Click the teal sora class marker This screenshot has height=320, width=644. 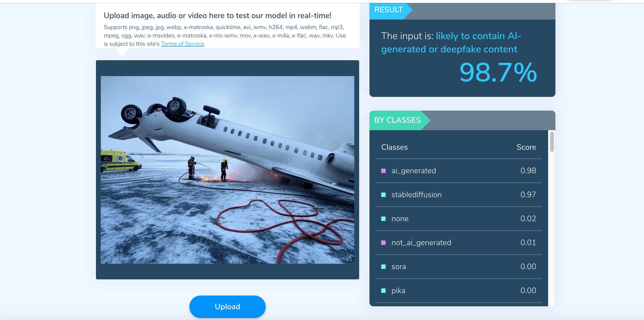383,267
